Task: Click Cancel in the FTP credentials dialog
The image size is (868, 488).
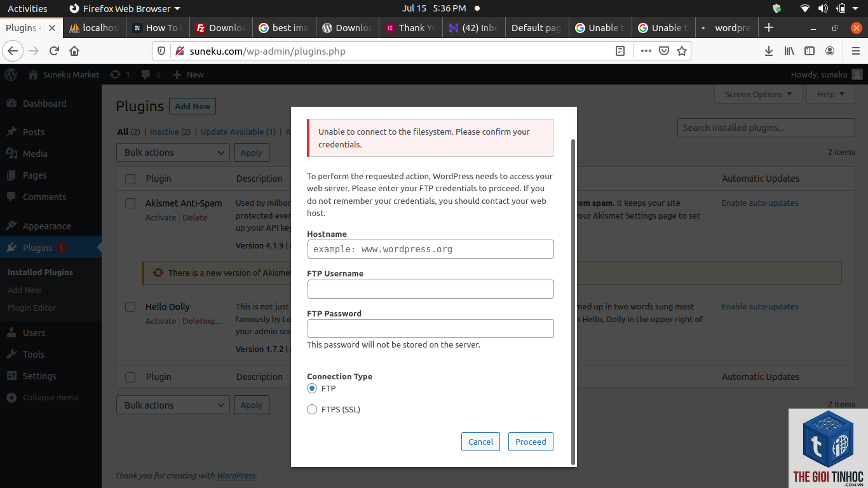Action: coord(480,442)
